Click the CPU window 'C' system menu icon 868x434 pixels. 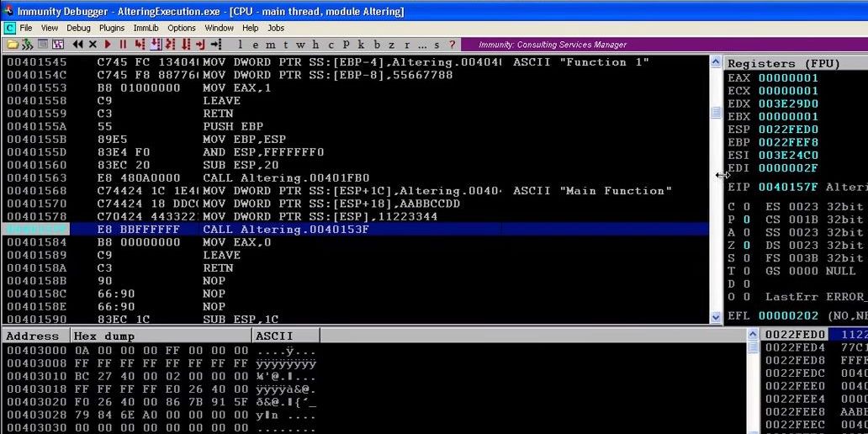(x=9, y=28)
